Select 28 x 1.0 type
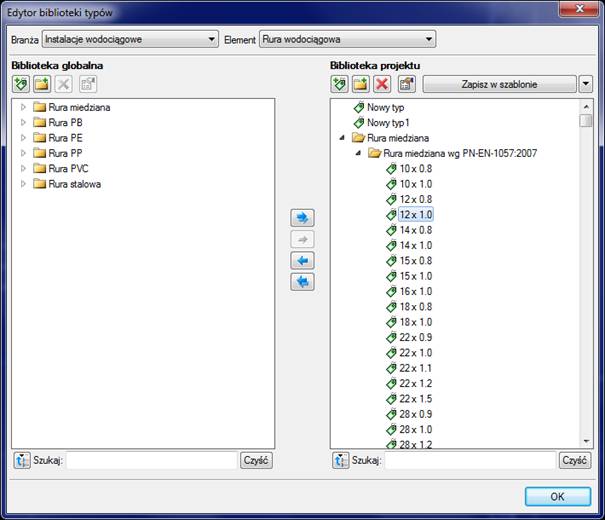 click(x=416, y=429)
